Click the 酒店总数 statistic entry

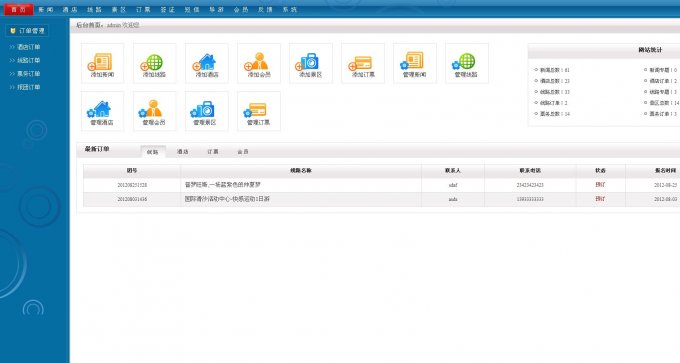click(555, 81)
